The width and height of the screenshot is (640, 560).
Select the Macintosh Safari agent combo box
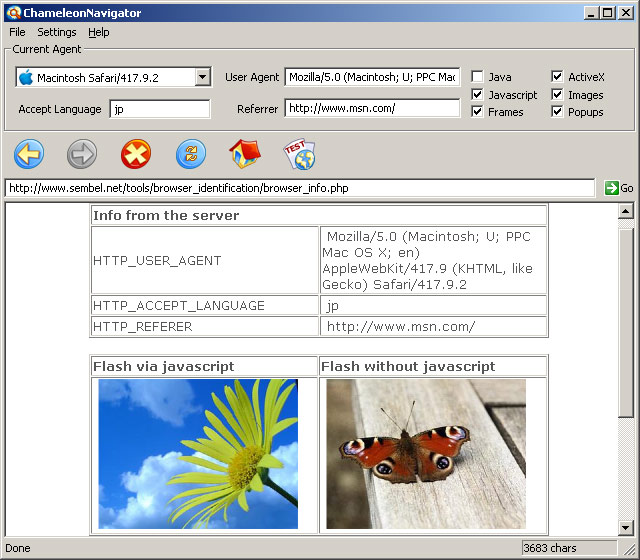105,77
